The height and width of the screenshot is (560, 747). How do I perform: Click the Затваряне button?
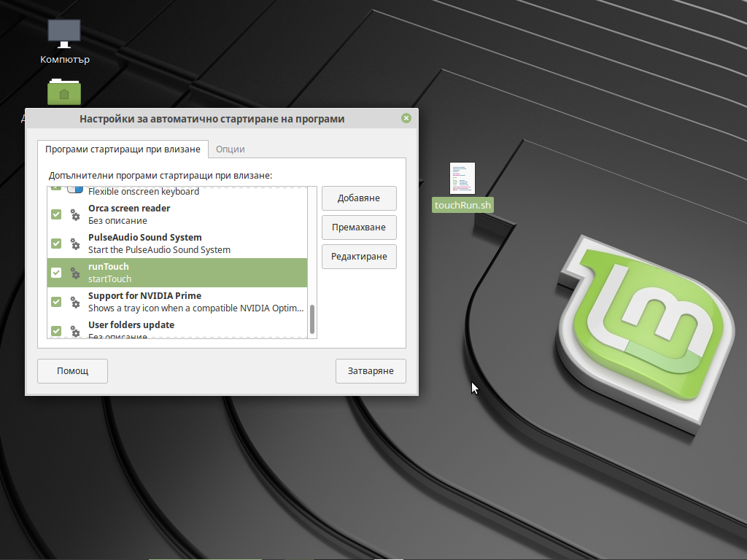pyautogui.click(x=371, y=370)
